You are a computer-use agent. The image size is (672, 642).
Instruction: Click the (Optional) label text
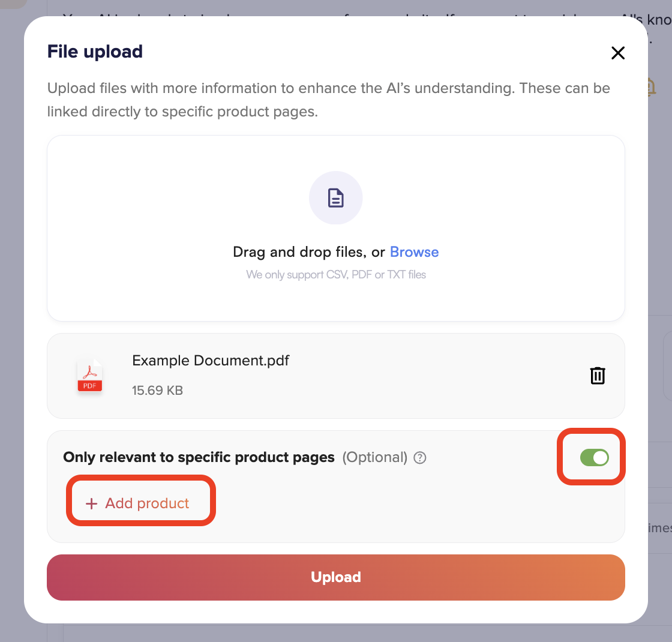point(374,457)
